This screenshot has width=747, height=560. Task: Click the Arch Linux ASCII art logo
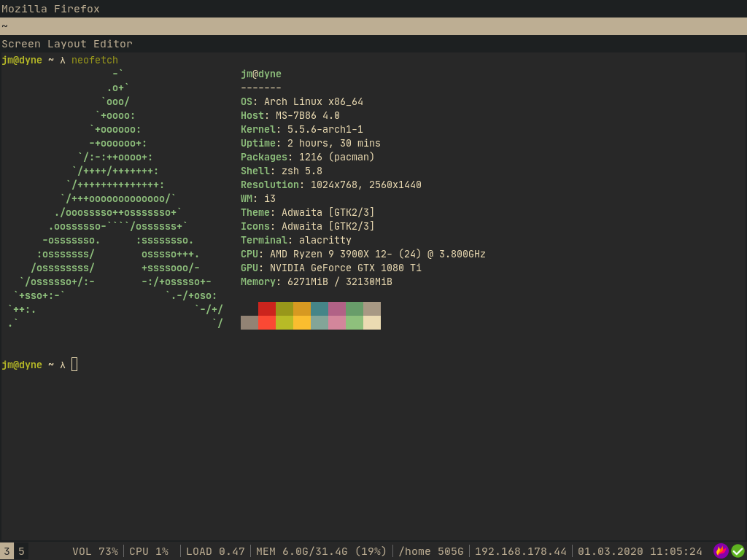(x=115, y=198)
